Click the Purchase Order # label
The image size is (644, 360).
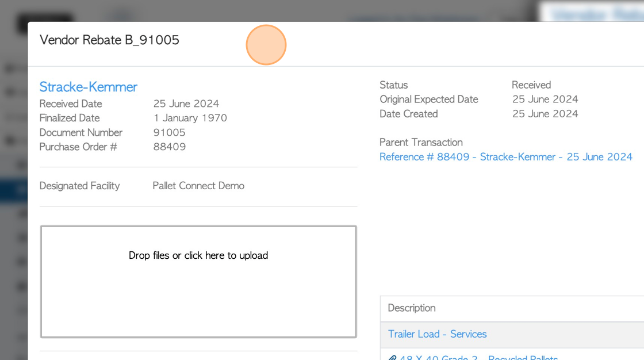coord(78,147)
